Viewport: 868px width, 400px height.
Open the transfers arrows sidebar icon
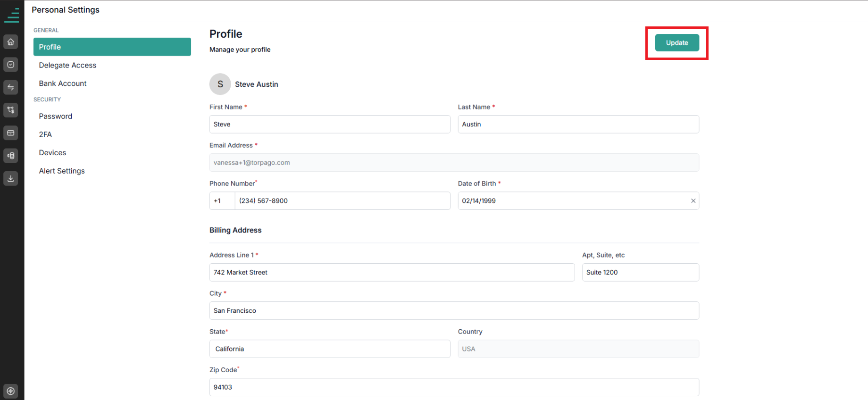point(11,87)
